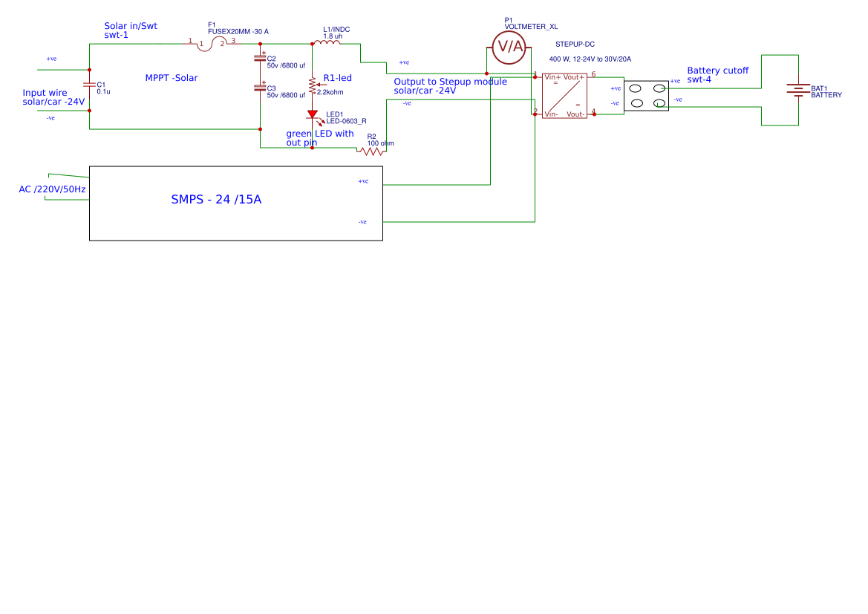This screenshot has width=868, height=614.
Task: Click the 'FUSEX20MM -30 A' label
Action: [x=238, y=32]
